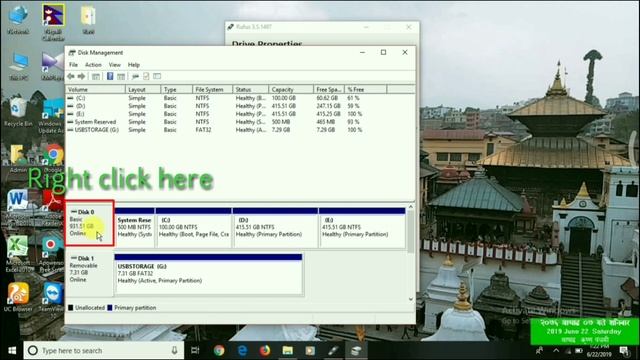Switch to Disk Management taskbar icon
The width and height of the screenshot is (640, 360).
(356, 351)
